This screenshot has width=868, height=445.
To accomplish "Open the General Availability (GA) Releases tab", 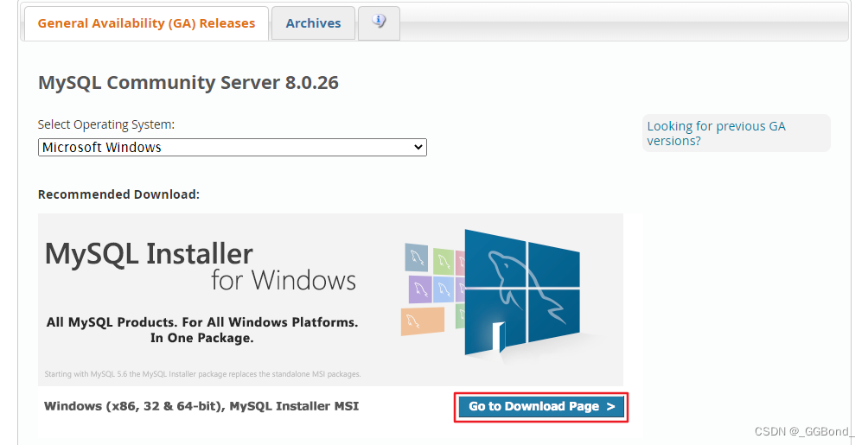I will click(146, 23).
